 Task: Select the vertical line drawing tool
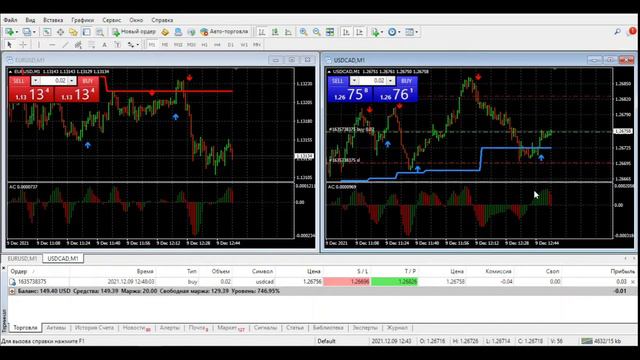point(39,44)
